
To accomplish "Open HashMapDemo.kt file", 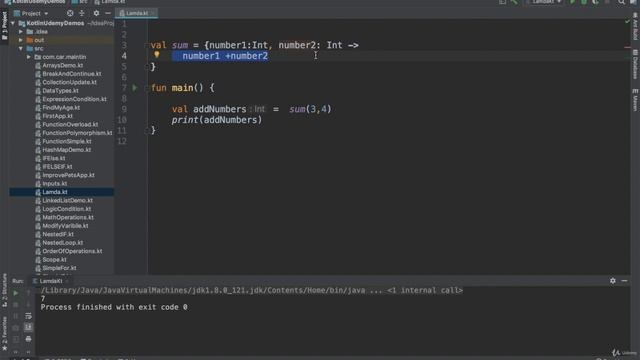I will (67, 150).
